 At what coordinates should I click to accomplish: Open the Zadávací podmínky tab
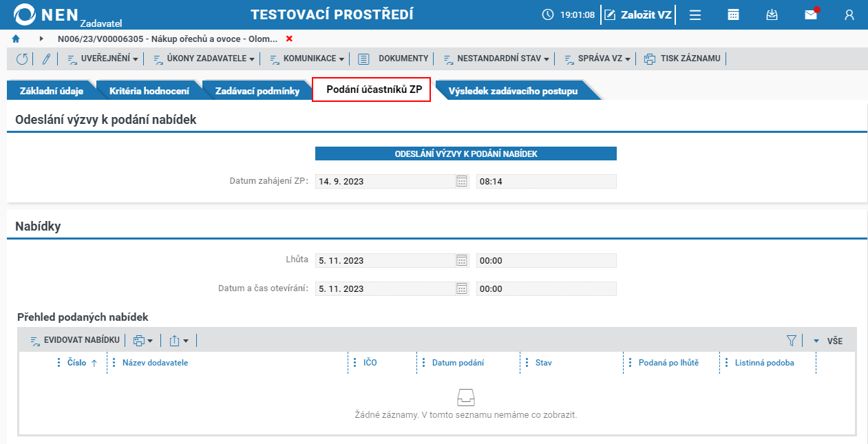coord(257,90)
